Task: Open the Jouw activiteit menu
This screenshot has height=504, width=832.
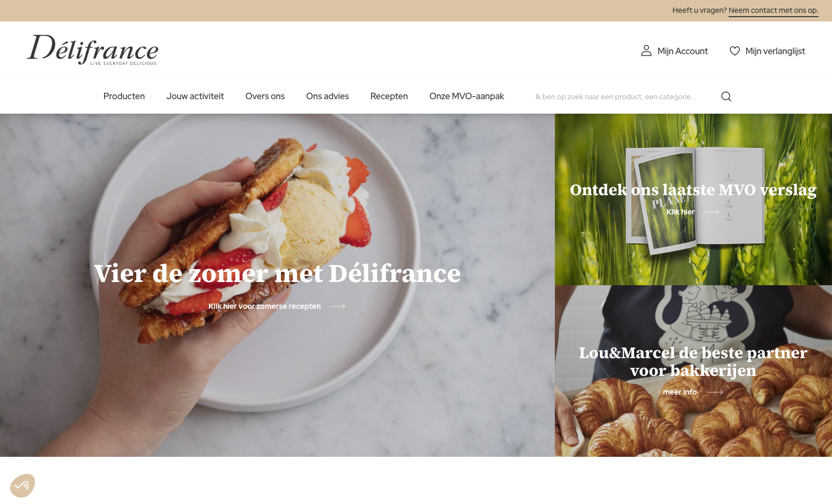Action: pos(195,97)
